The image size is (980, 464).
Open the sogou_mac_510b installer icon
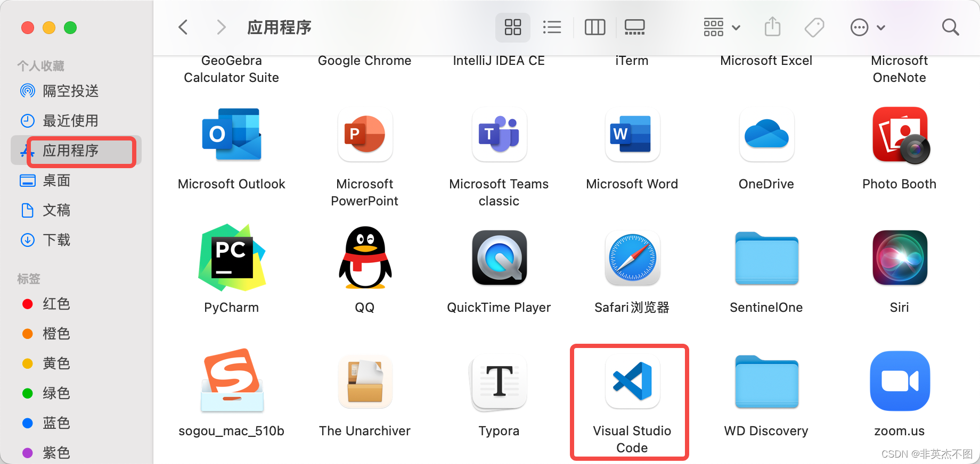(232, 380)
